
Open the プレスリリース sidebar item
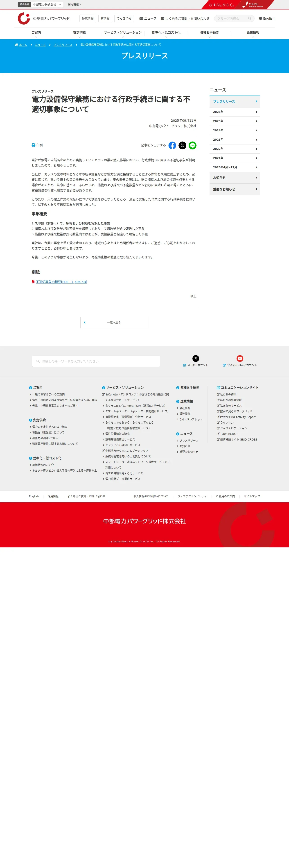235,101
